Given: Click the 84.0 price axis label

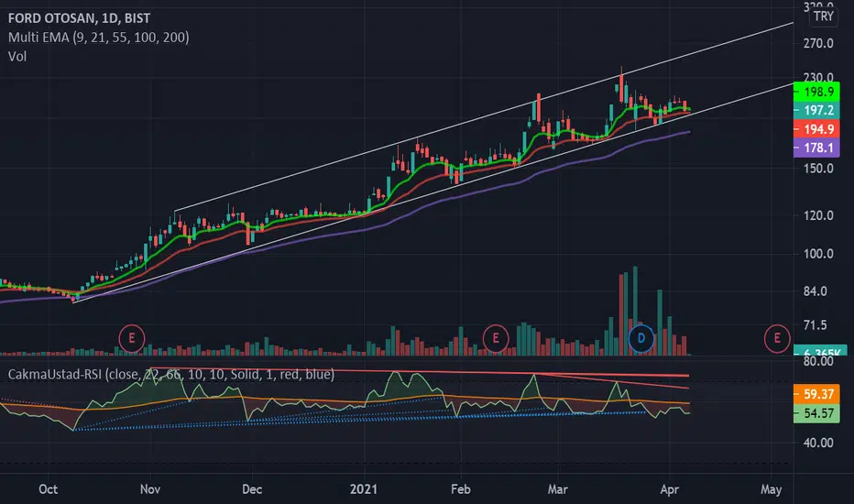Looking at the screenshot, I should click(x=816, y=291).
